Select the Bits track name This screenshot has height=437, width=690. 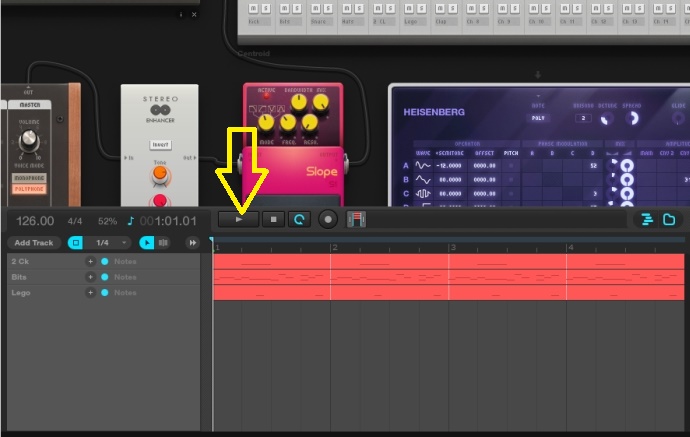[19, 277]
